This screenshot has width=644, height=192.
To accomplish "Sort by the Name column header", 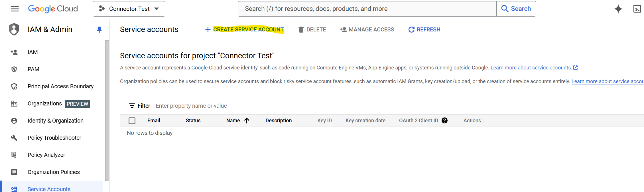I will click(x=233, y=121).
